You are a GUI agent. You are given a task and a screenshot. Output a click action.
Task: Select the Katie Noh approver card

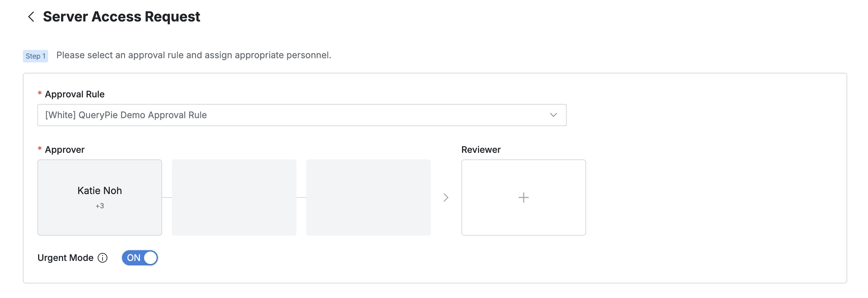point(100,191)
